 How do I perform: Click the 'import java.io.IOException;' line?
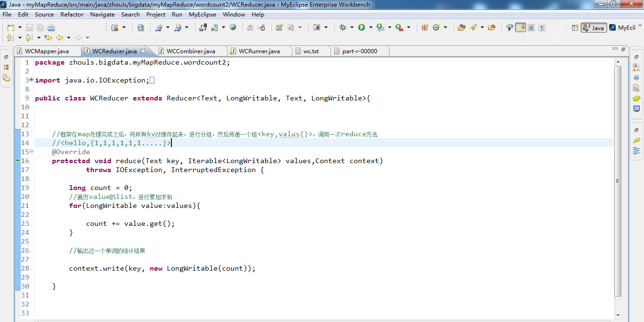pos(92,80)
